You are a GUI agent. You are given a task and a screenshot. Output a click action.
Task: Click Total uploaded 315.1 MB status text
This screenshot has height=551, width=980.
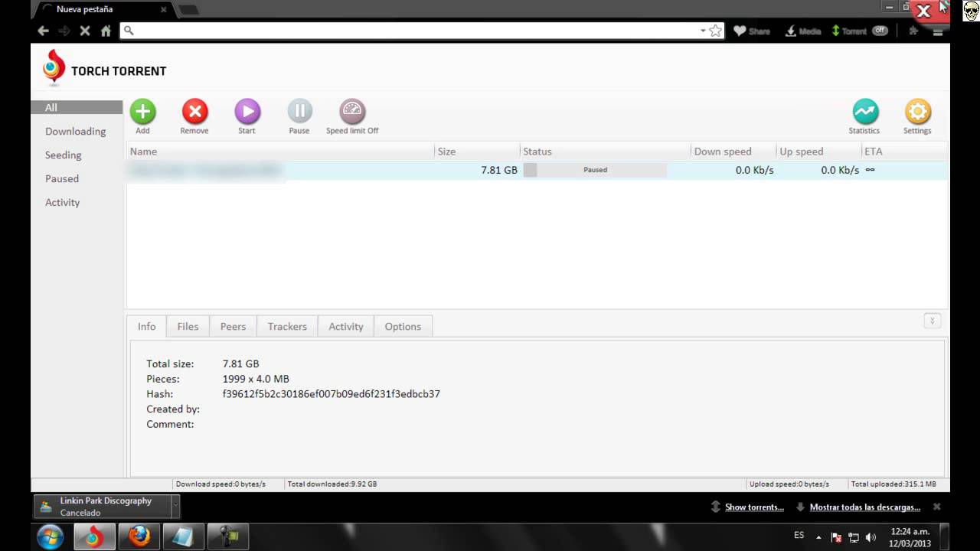click(893, 484)
